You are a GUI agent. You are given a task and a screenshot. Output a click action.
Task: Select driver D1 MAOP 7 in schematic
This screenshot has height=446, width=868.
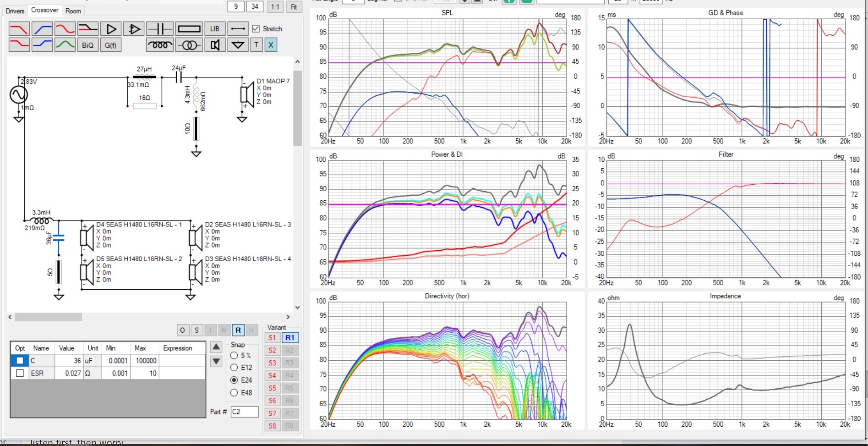click(x=247, y=94)
